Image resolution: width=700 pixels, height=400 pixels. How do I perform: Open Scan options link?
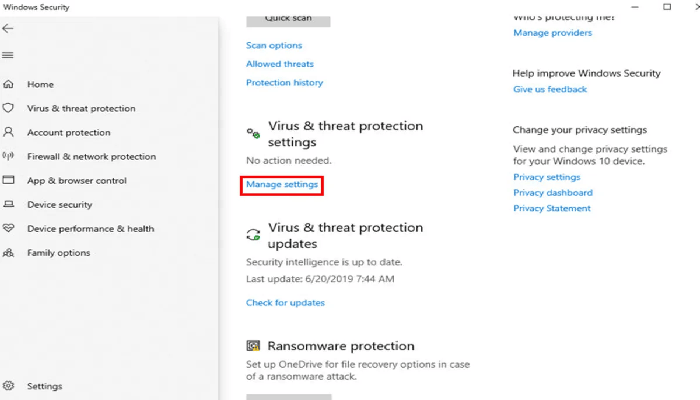[274, 45]
